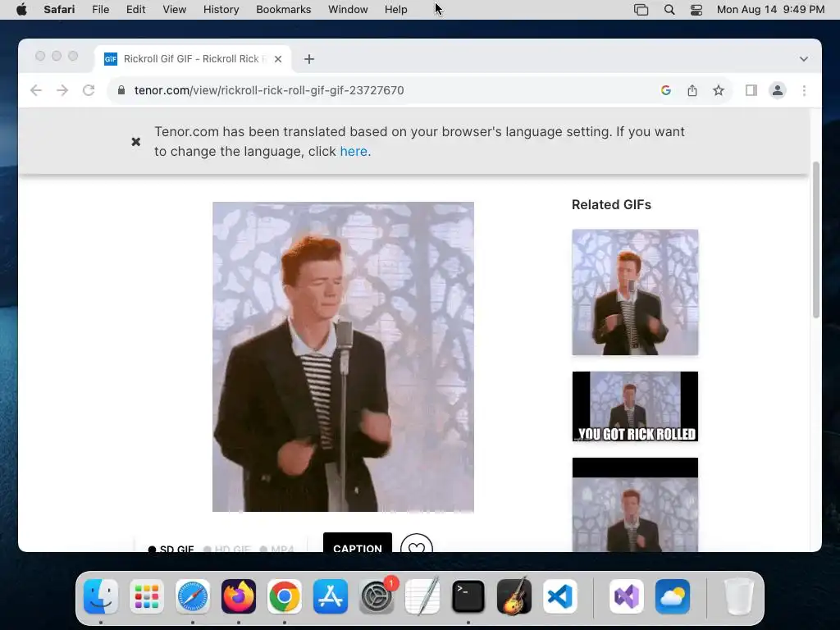This screenshot has height=630, width=840.
Task: Open Visual Studio from the dock
Action: (x=627, y=596)
